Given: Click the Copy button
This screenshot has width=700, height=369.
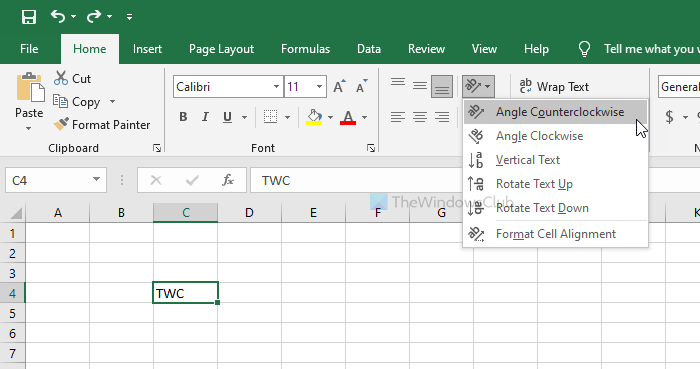Looking at the screenshot, I should 77,102.
